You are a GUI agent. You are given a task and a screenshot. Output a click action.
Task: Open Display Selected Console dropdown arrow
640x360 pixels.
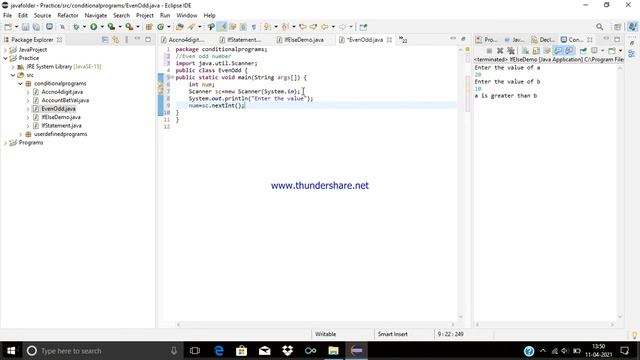coord(602,51)
